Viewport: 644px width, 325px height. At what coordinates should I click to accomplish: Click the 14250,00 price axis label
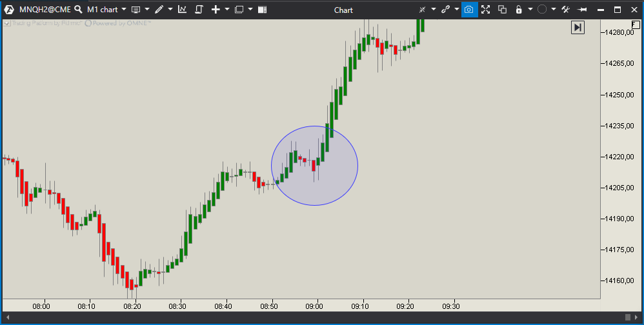[620, 95]
